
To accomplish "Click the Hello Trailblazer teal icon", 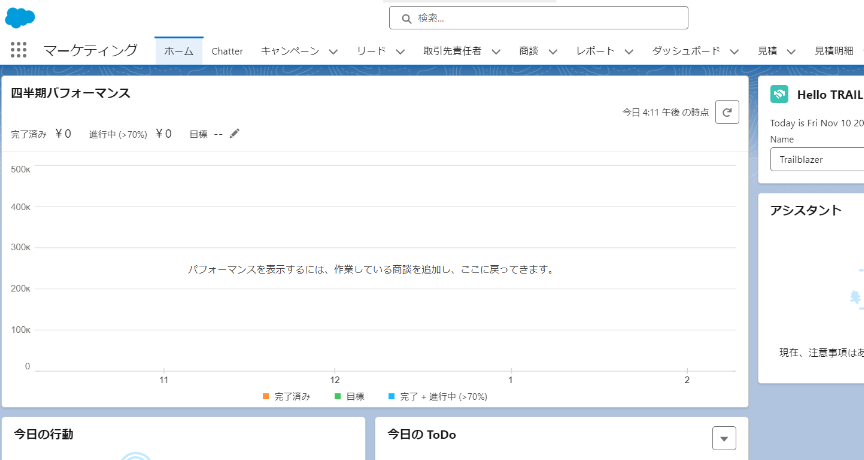I will (779, 94).
